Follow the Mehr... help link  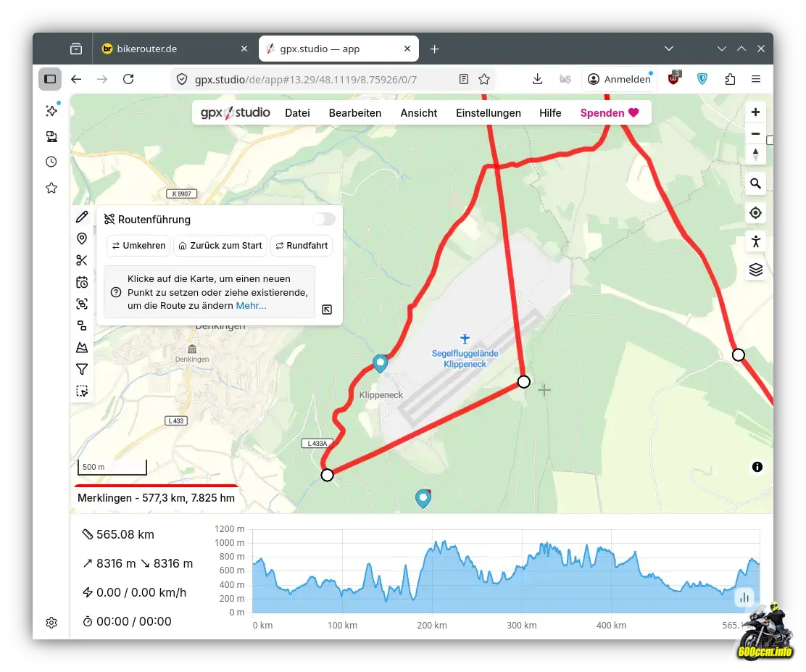tap(251, 306)
